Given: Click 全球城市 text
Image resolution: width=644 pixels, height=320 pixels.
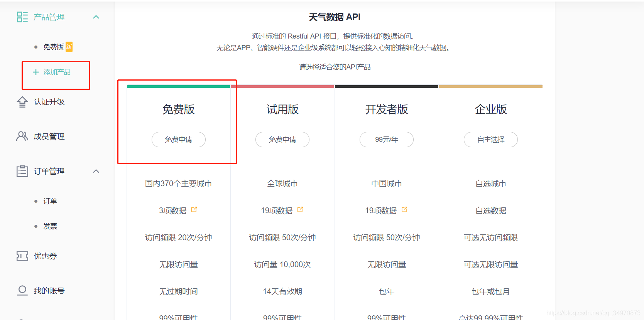Looking at the screenshot, I should click(x=282, y=184).
